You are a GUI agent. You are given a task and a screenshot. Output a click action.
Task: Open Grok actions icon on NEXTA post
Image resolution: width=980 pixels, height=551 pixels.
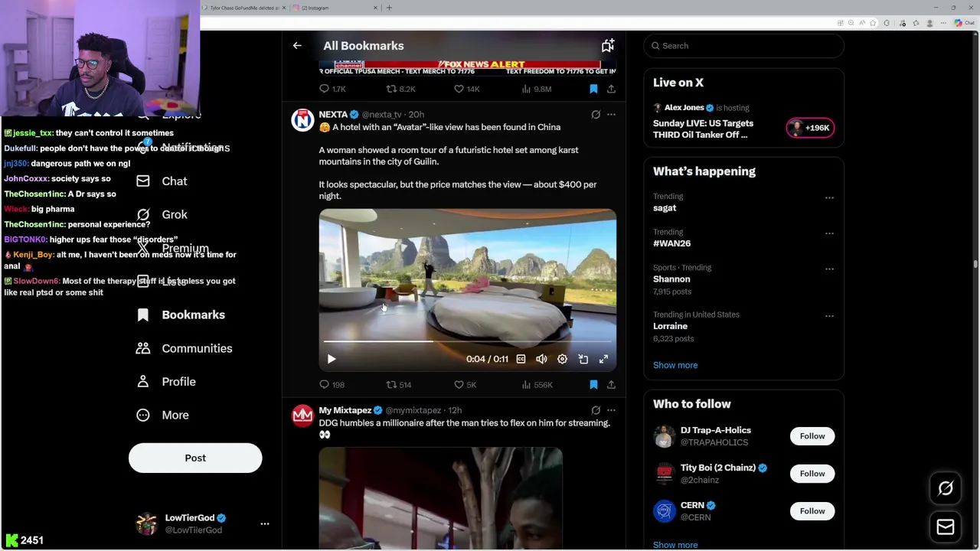click(596, 115)
